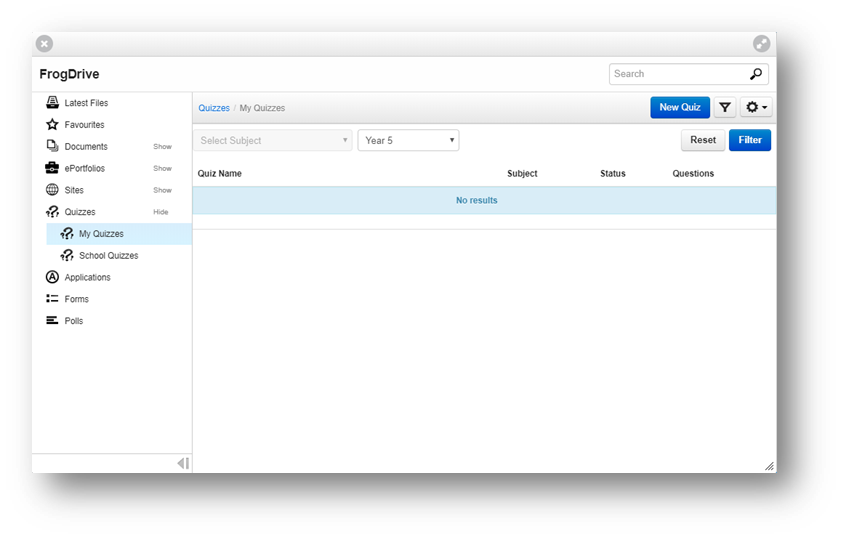Image resolution: width=842 pixels, height=538 pixels.
Task: Collapse the sidebar with arrow icon
Action: 183,463
